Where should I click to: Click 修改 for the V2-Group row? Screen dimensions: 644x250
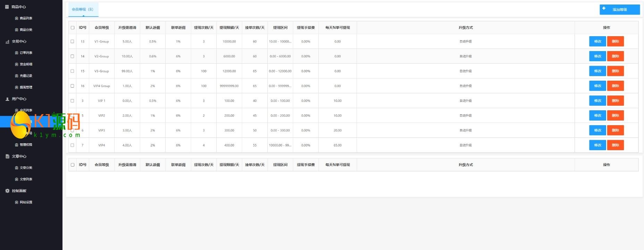(597, 56)
